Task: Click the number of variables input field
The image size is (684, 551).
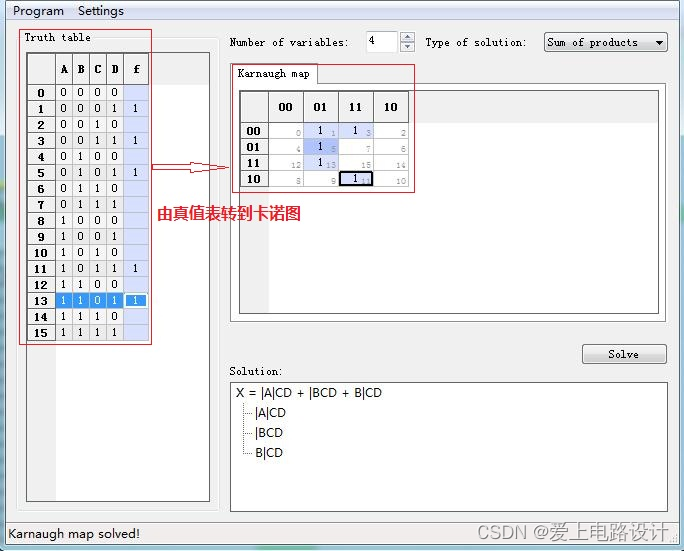Action: pos(381,42)
